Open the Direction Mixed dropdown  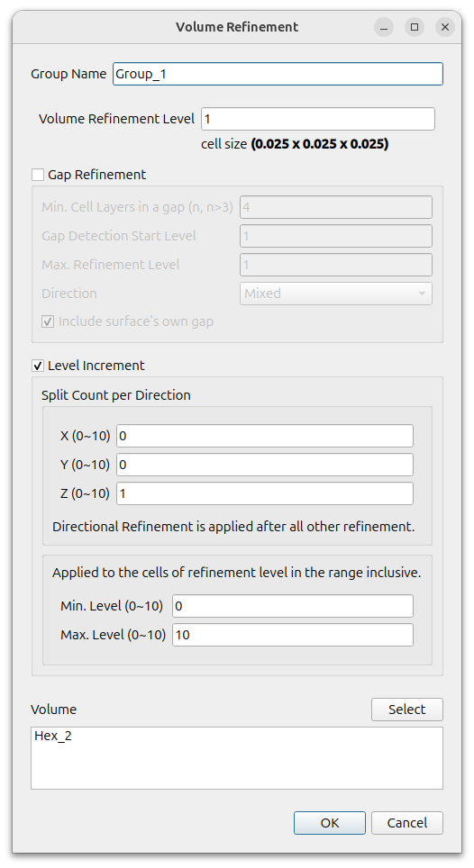coord(335,294)
